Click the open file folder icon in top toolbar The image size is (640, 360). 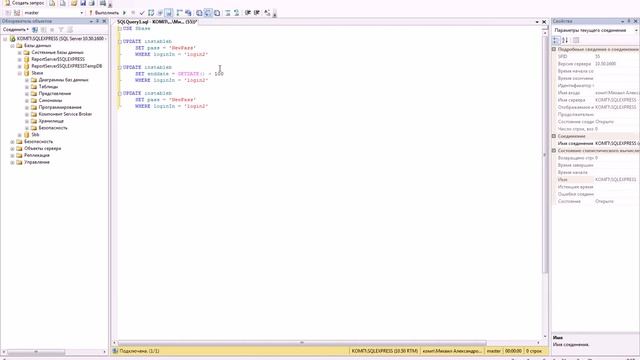pos(74,3)
